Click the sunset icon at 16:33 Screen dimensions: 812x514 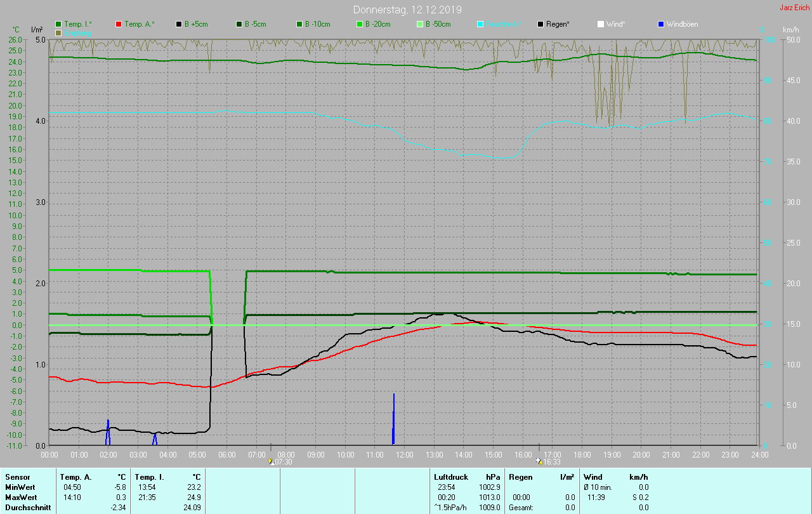(x=539, y=461)
